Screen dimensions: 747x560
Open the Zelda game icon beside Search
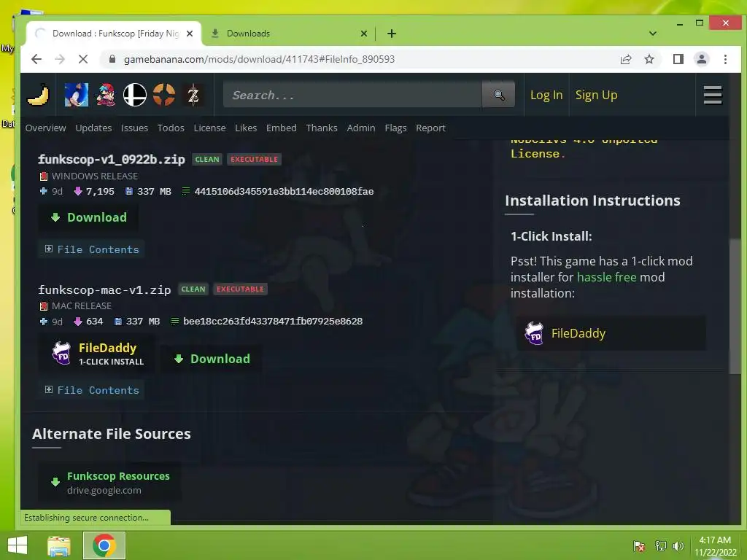coord(193,95)
